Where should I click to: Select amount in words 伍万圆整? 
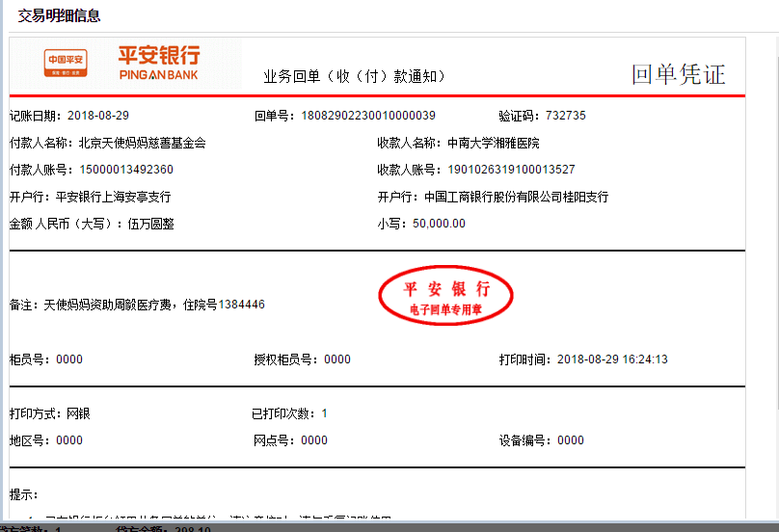tap(151, 224)
